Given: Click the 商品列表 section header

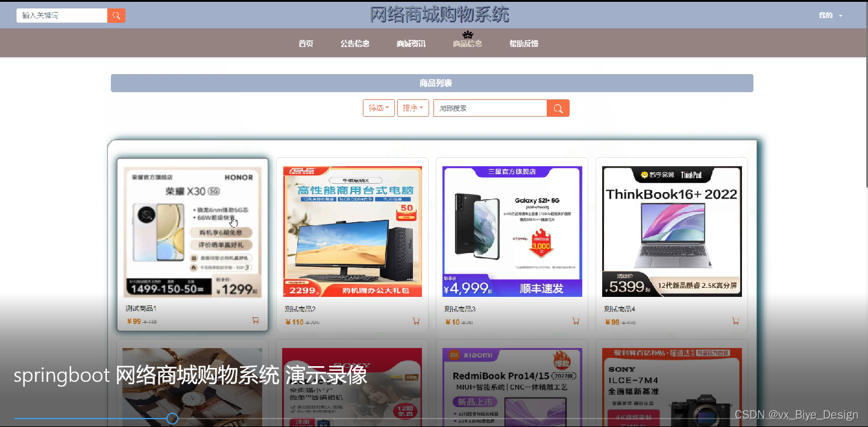Looking at the screenshot, I should pos(432,83).
